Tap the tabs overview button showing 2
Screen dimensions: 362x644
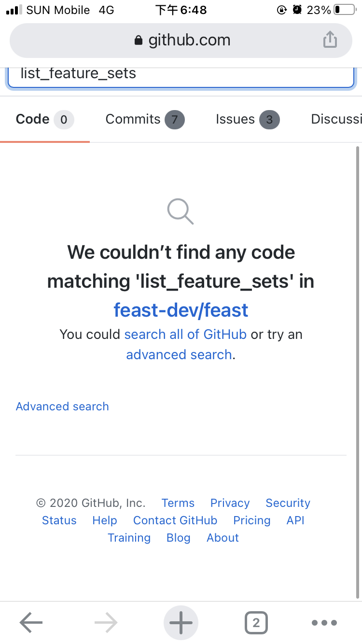tap(256, 622)
